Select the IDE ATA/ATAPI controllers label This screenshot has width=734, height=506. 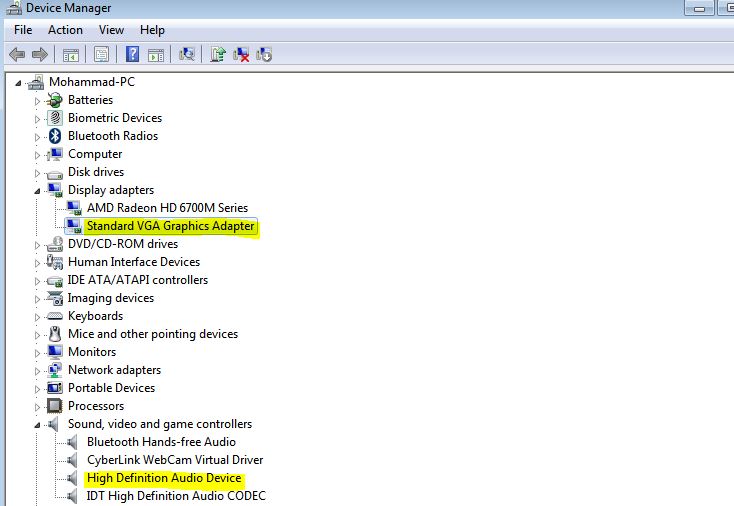pyautogui.click(x=138, y=280)
